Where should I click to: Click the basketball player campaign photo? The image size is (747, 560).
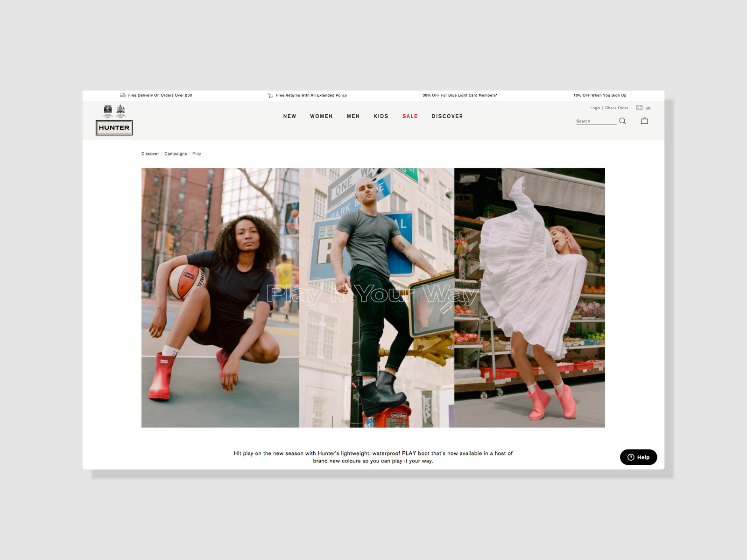tap(220, 298)
